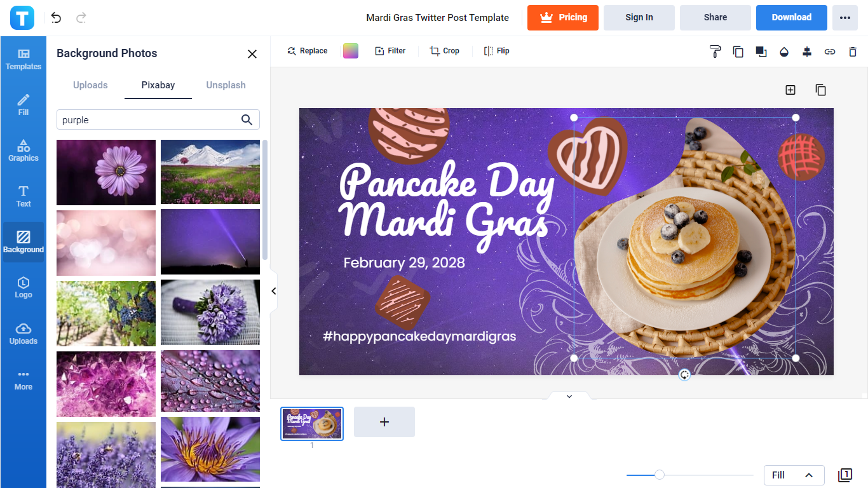
Task: Click the undo arrow icon
Action: click(57, 18)
